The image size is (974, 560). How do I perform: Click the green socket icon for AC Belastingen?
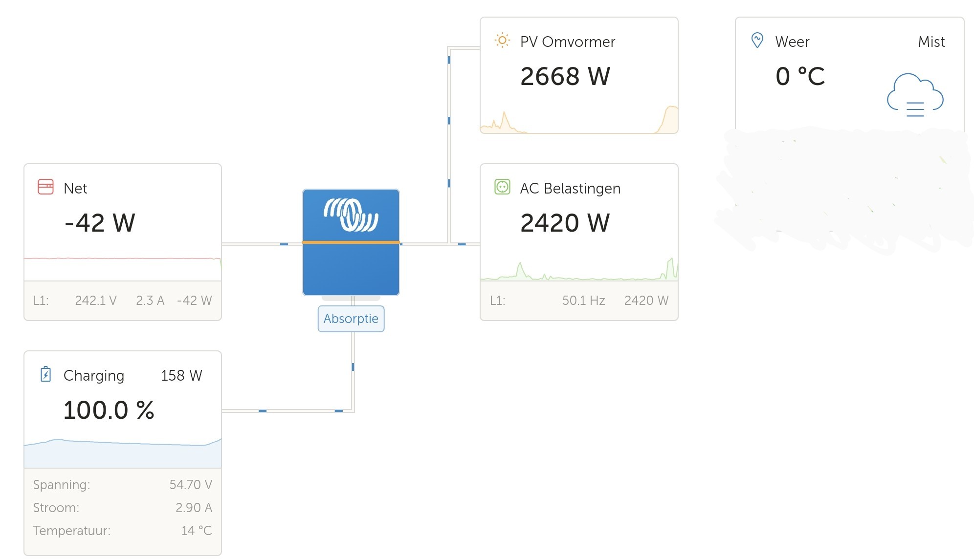tap(502, 187)
